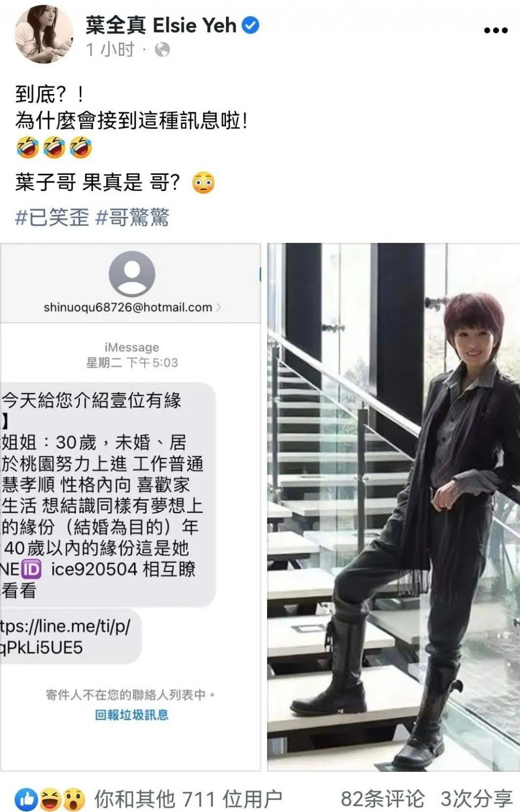Open the staircase photo of woman

(x=394, y=507)
